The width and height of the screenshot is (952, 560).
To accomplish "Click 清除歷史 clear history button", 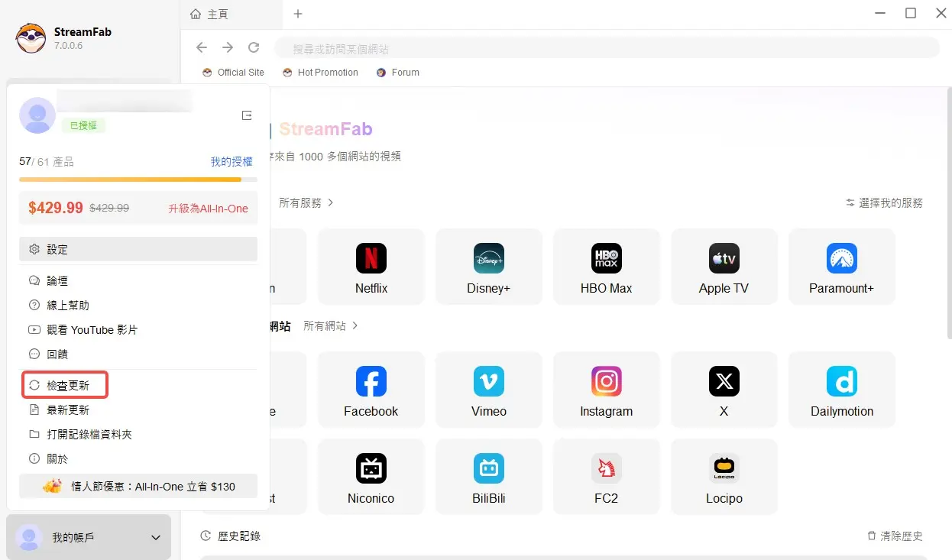I will pos(895,536).
